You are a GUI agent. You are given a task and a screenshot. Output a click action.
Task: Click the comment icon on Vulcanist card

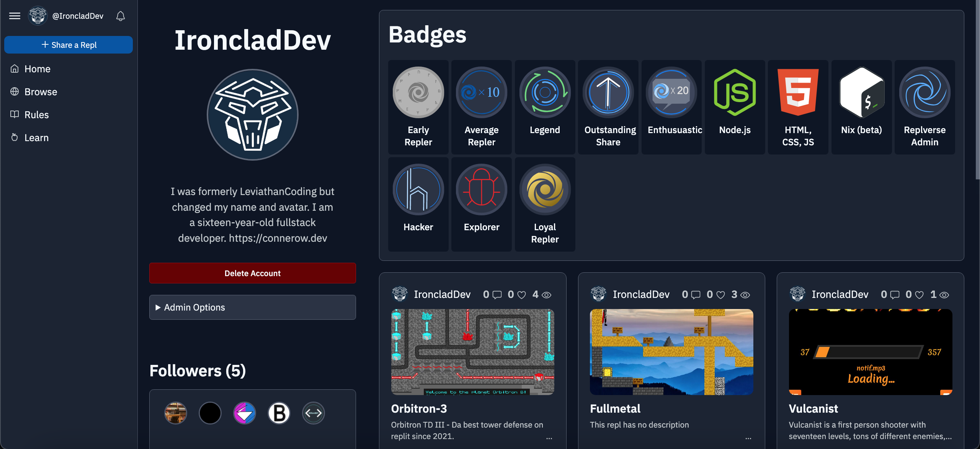point(895,295)
